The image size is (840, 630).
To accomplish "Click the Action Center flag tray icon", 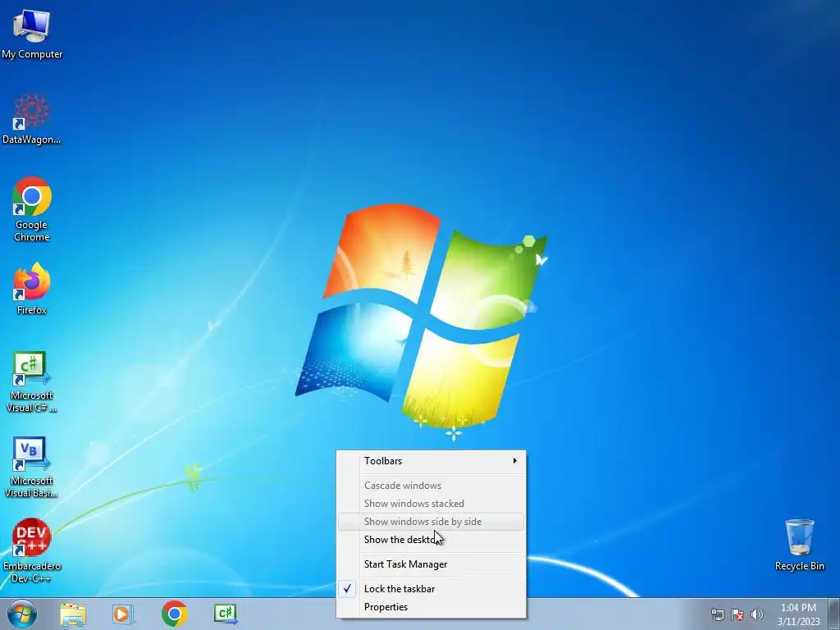I will [x=737, y=614].
